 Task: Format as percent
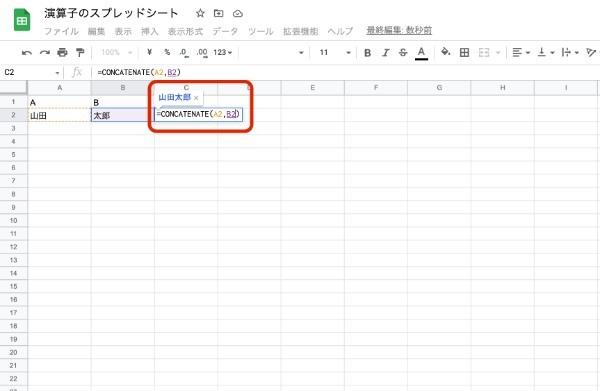point(167,52)
